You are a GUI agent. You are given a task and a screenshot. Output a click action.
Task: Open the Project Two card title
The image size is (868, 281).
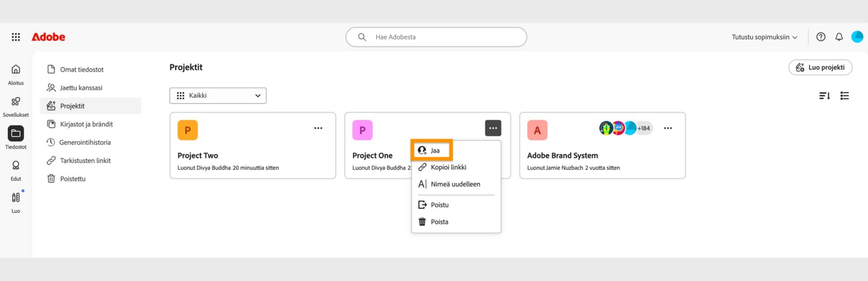[x=198, y=155]
